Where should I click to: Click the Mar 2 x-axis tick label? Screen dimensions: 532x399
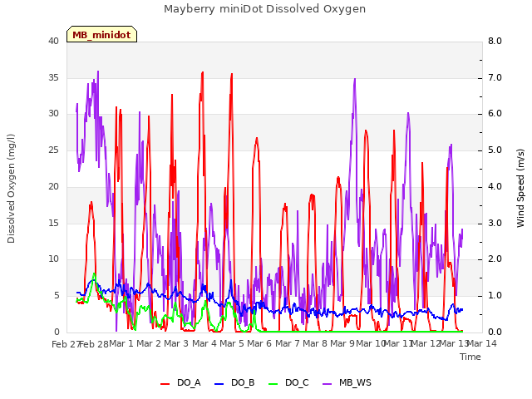pos(149,343)
